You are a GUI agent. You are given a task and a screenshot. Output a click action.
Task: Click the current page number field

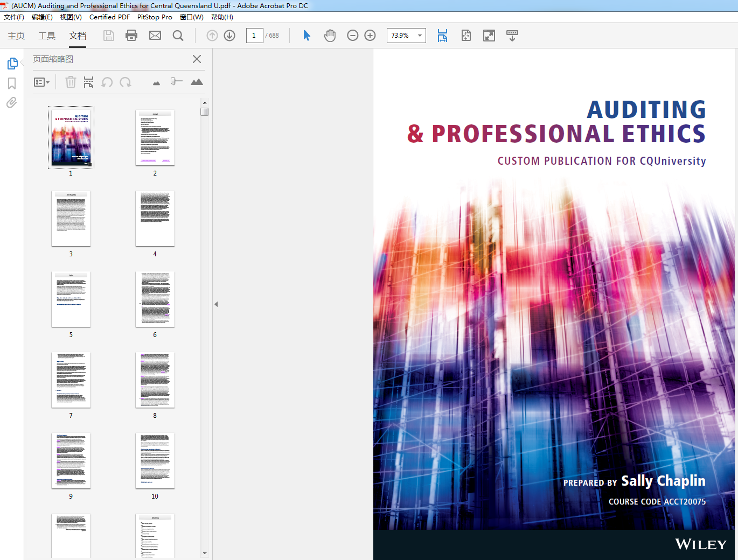(254, 36)
